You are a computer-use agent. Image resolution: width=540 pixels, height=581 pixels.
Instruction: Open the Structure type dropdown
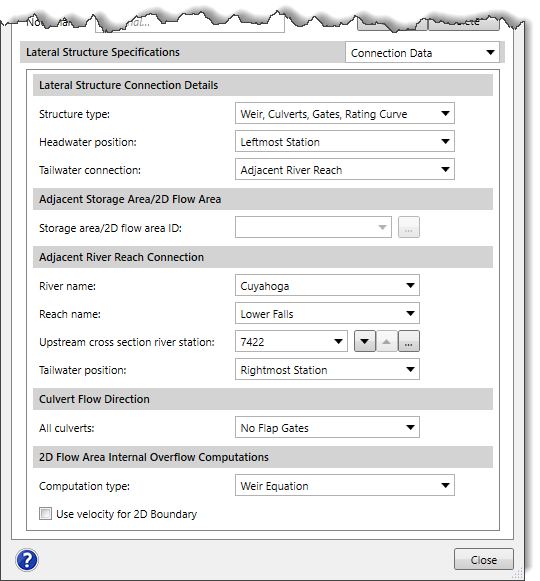[345, 113]
